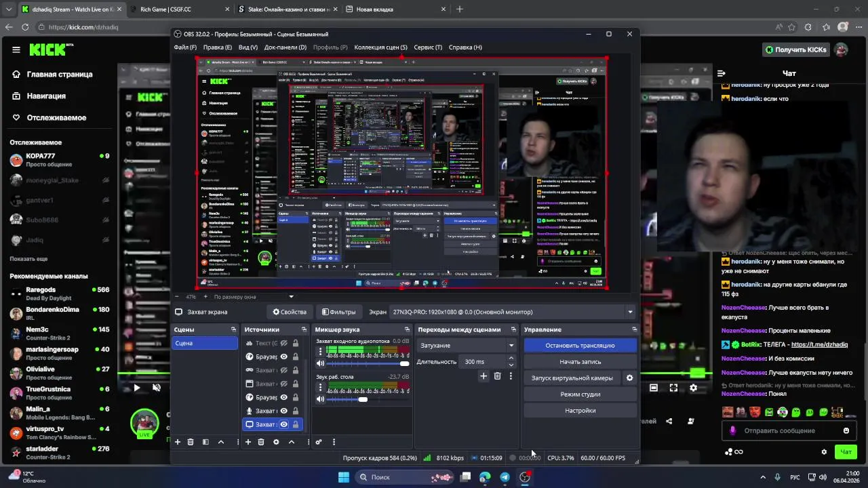Open advanced audio properties gears icon
The image size is (868, 488).
tap(319, 442)
